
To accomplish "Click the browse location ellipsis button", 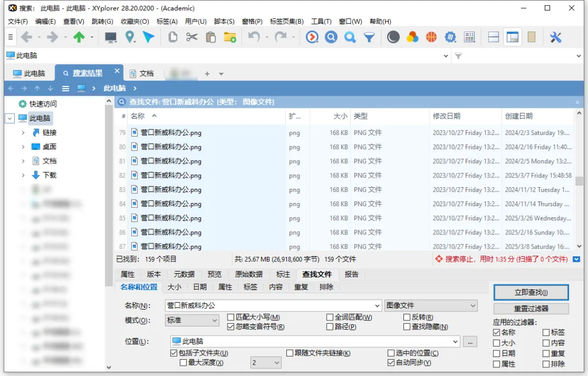I will (470, 342).
